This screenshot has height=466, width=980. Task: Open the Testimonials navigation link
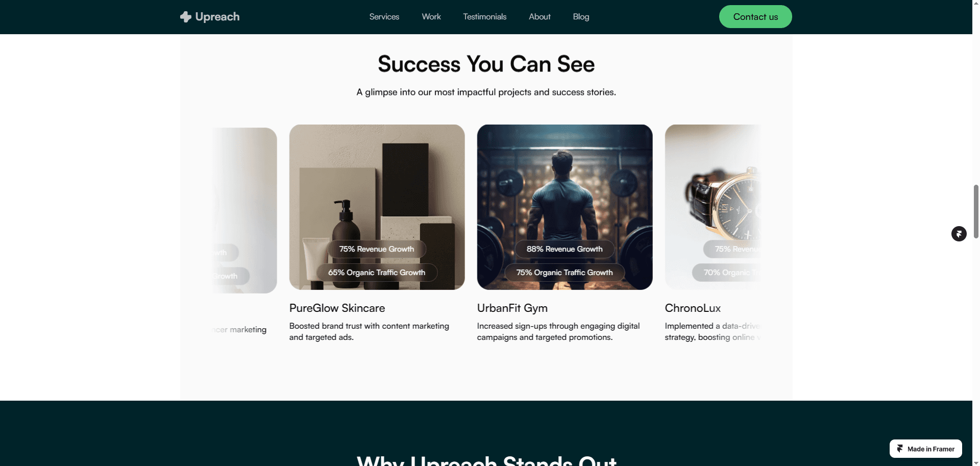(484, 17)
